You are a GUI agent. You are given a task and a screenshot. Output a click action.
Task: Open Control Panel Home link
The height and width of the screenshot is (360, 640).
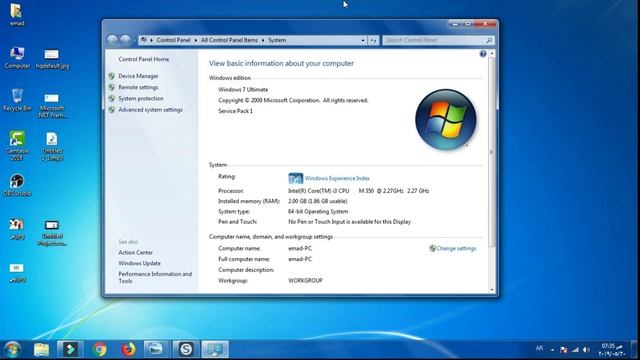[144, 59]
